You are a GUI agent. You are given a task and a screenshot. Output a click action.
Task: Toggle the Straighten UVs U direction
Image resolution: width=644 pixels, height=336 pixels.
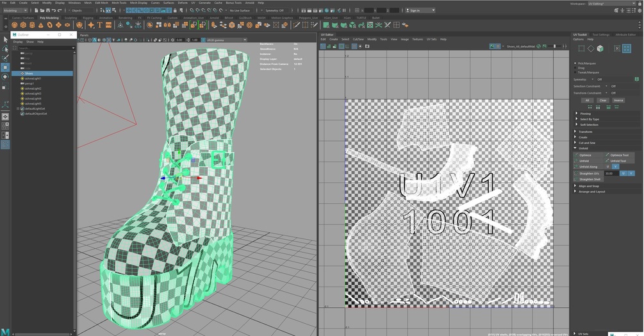[x=623, y=173]
